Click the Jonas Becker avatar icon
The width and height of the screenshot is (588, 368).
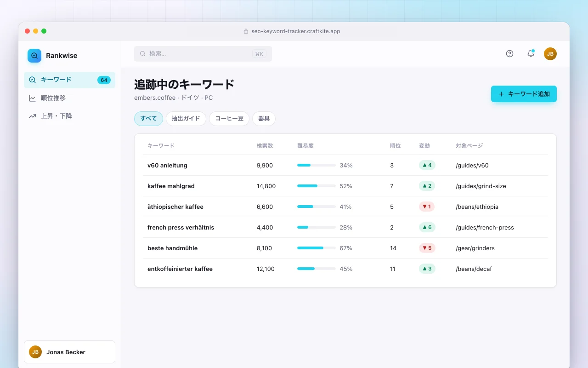point(35,352)
